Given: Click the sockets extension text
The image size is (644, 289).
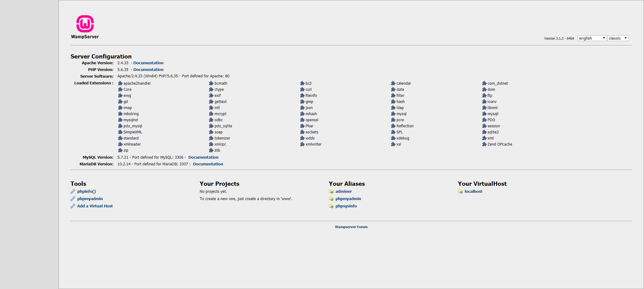Looking at the screenshot, I should tap(312, 132).
